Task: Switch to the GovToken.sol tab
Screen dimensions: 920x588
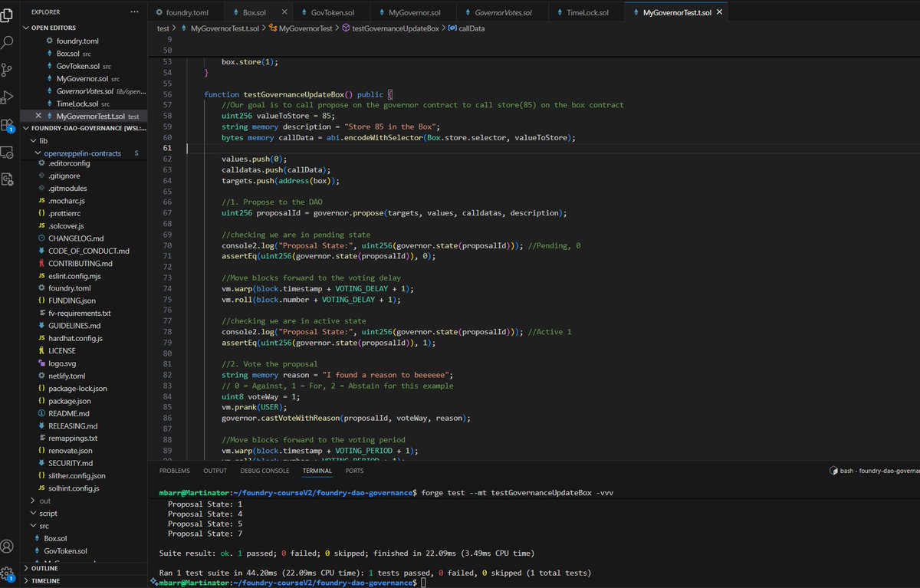Action: (331, 13)
